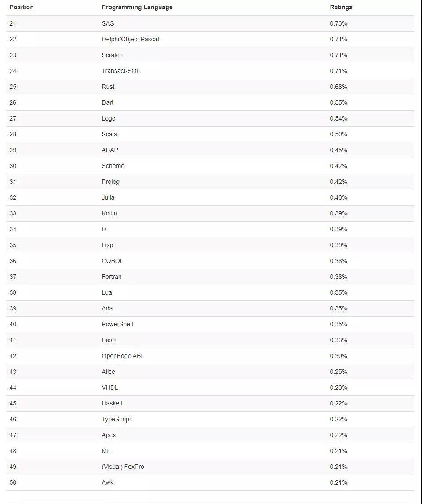
Task: Click SAS rating value 0.73%
Action: (x=338, y=23)
